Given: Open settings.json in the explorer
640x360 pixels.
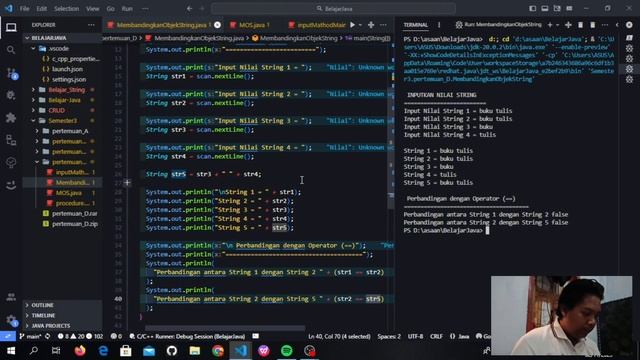Looking at the screenshot, I should click(x=69, y=80).
